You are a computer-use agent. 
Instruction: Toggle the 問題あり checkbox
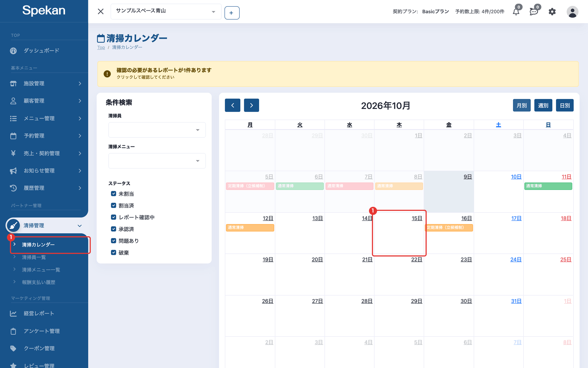click(114, 241)
